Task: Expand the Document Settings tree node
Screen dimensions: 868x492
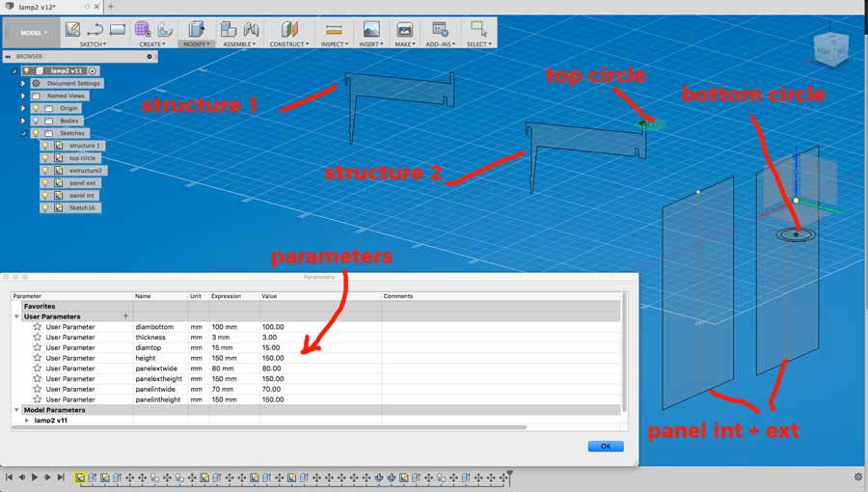Action: pos(22,83)
